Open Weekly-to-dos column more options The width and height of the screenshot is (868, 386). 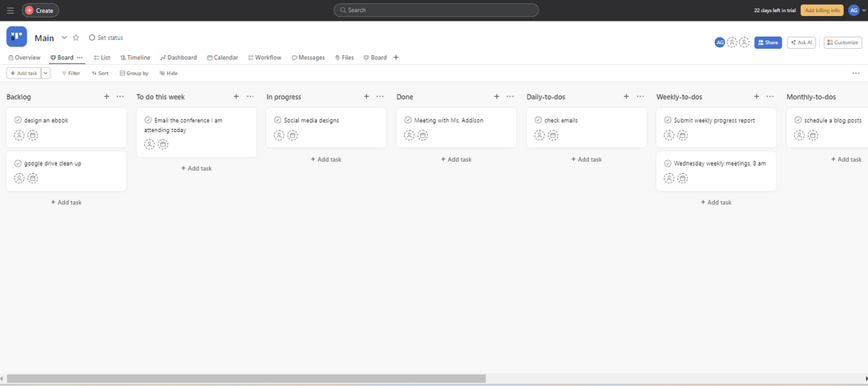tap(770, 96)
